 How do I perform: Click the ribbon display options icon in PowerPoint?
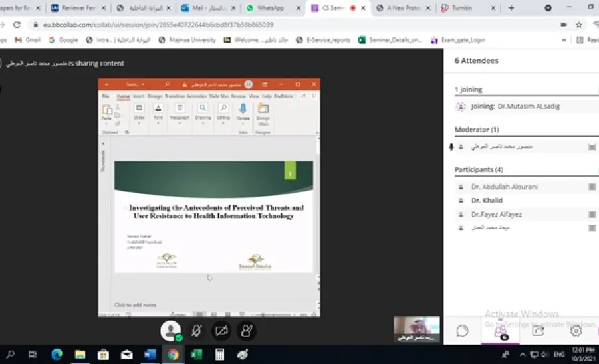tap(265, 84)
